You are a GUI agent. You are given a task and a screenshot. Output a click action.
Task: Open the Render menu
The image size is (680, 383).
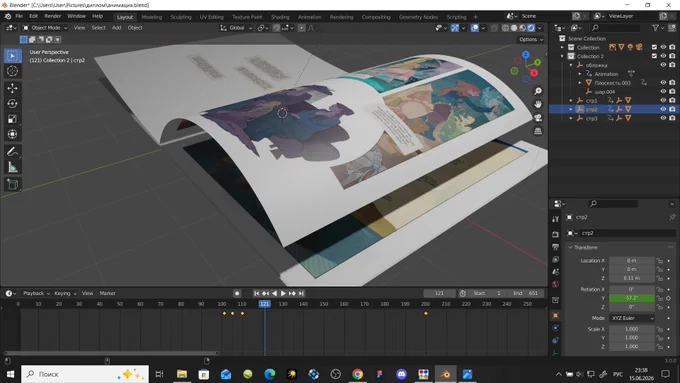52,16
